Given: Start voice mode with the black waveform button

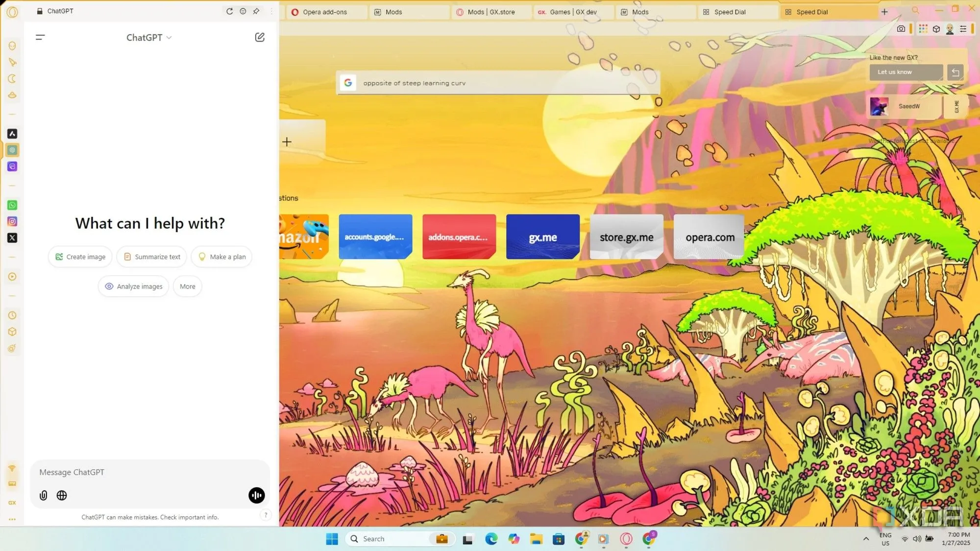Looking at the screenshot, I should (x=257, y=495).
